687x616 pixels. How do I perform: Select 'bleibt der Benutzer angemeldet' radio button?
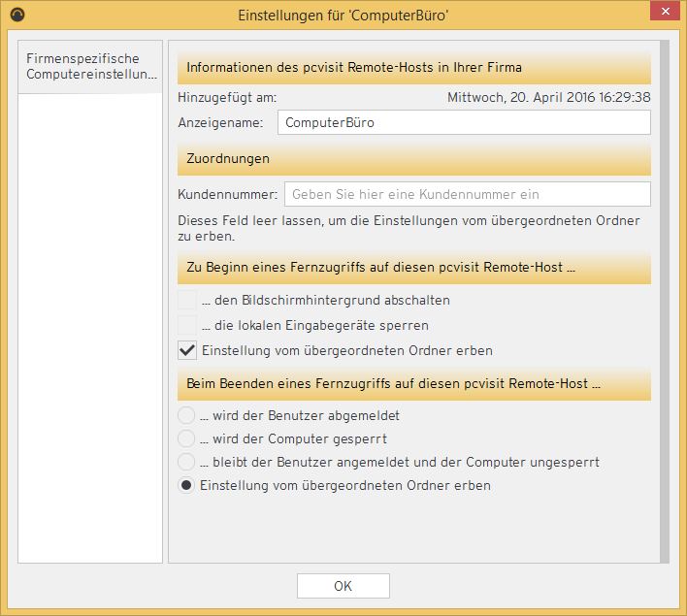(187, 462)
